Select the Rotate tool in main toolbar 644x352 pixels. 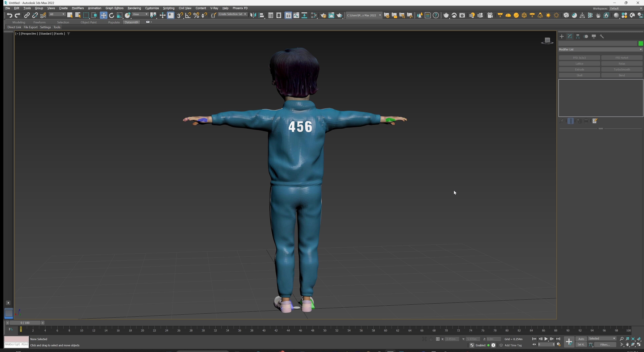coord(111,16)
